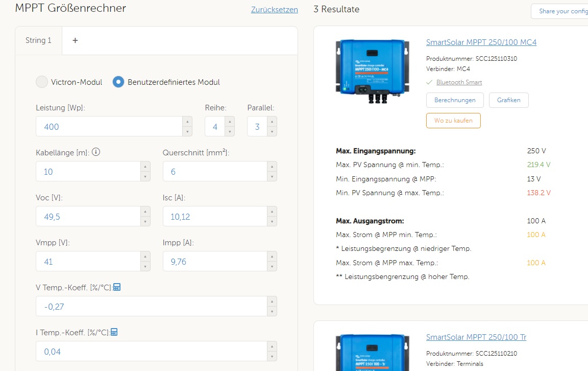The image size is (588, 371).
Task: Increase the Querschnitt value
Action: [272, 167]
